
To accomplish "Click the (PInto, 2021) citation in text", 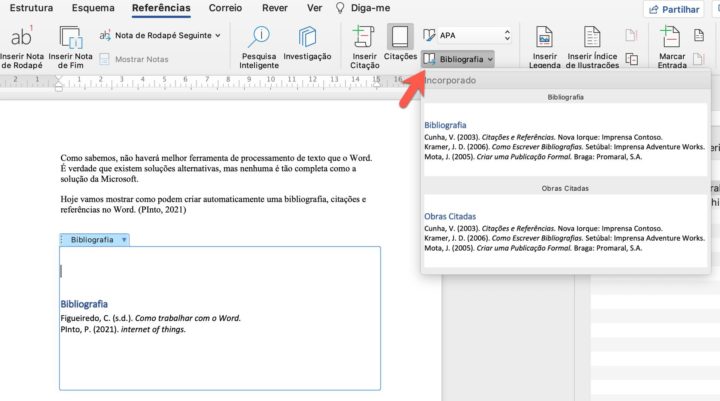I will click(x=162, y=210).
